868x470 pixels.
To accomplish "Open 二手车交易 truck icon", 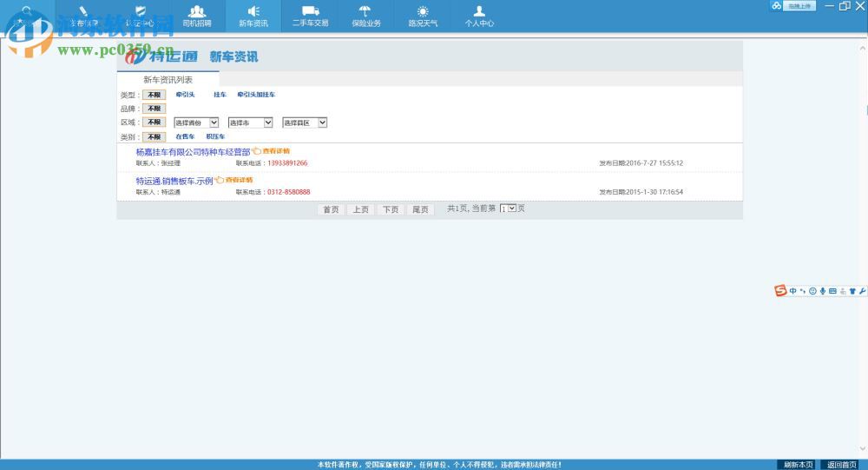I will click(x=311, y=10).
